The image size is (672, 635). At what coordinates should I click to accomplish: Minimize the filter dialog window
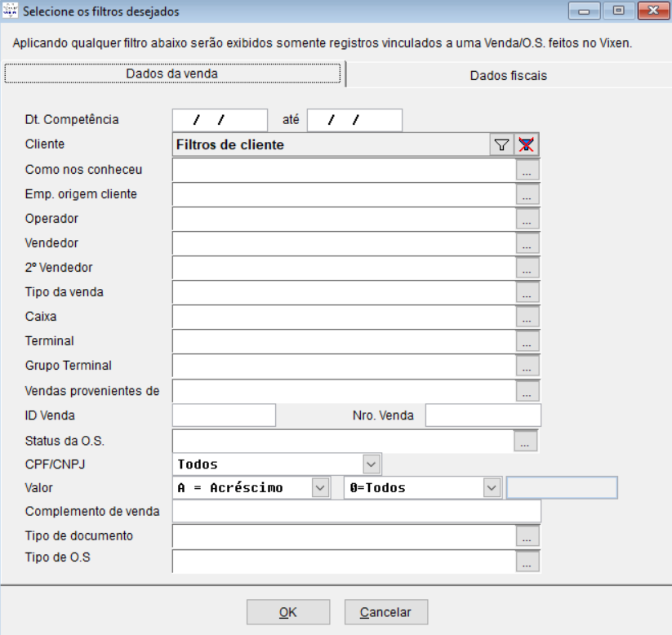pyautogui.click(x=584, y=11)
